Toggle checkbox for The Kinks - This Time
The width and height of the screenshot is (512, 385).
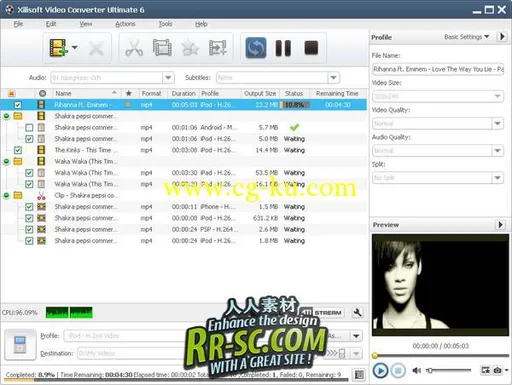coord(18,150)
